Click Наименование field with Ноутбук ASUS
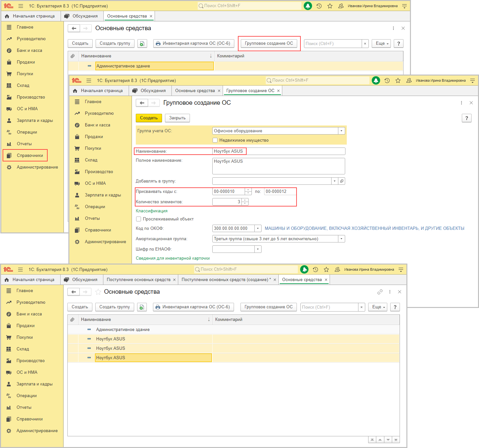479x448 pixels. [x=279, y=151]
